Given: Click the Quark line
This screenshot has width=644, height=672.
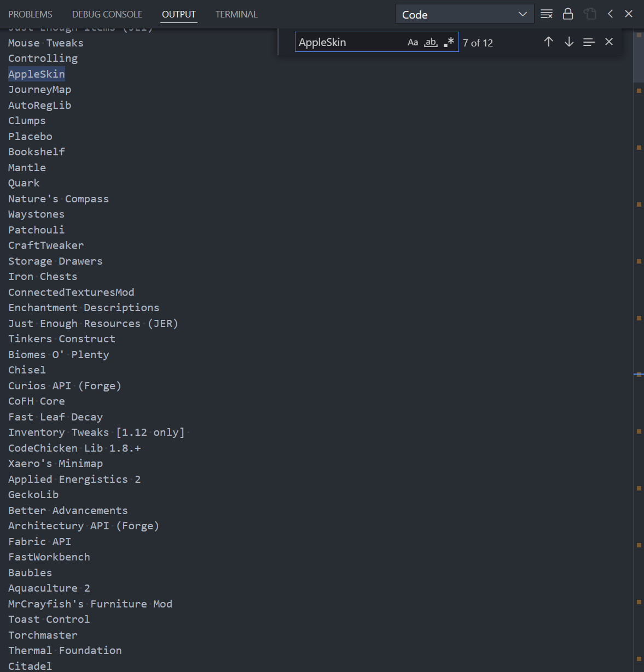Looking at the screenshot, I should point(24,183).
